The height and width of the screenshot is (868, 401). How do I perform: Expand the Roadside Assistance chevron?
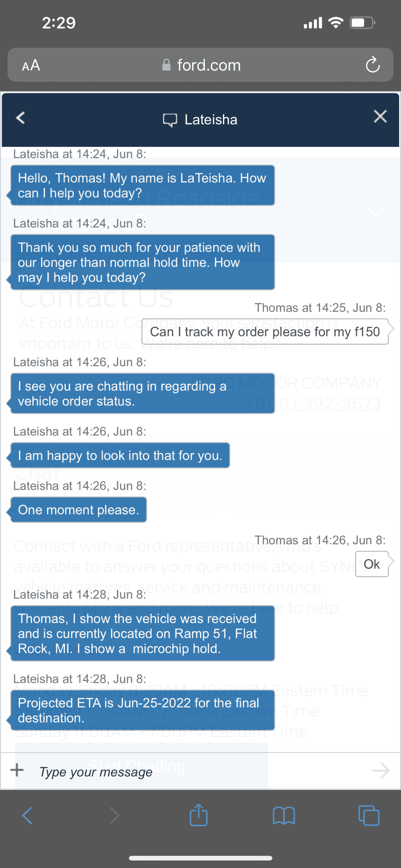tap(376, 210)
